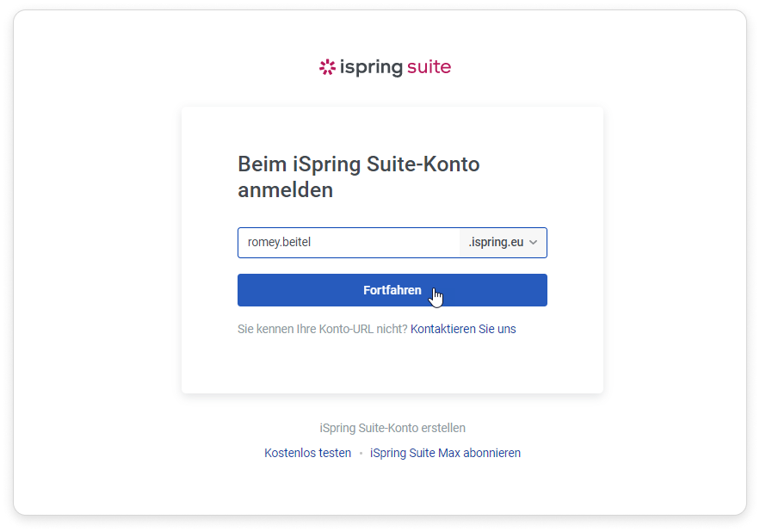Click the "Sie kennen Ihre Konto-URL nicht?" text
Image resolution: width=760 pixels, height=532 pixels.
tap(322, 329)
